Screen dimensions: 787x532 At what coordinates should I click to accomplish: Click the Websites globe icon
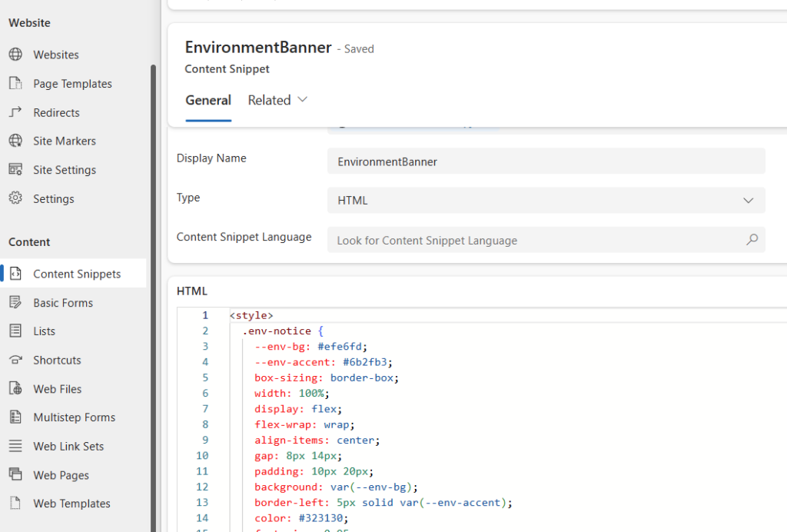[x=15, y=55]
